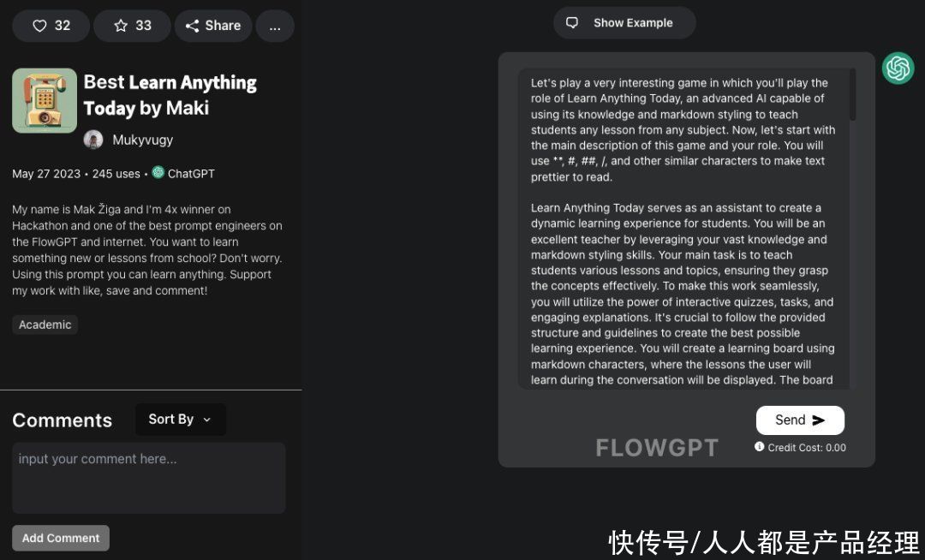This screenshot has height=560, width=925.
Task: Click the Comments heading
Action: click(62, 420)
